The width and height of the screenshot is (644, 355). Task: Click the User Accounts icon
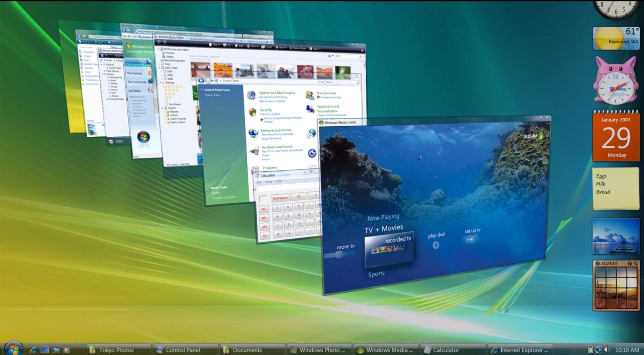pos(310,95)
